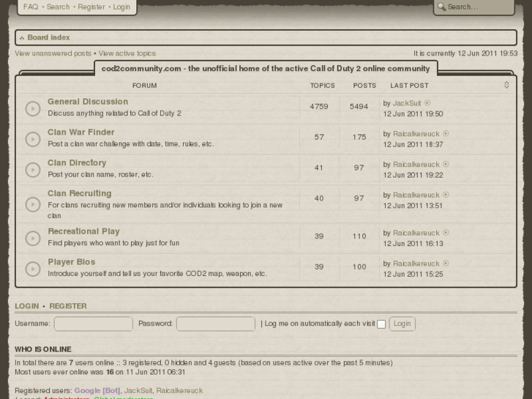Image resolution: width=532 pixels, height=399 pixels.
Task: Click the Recreational Play post count 110
Action: point(359,236)
